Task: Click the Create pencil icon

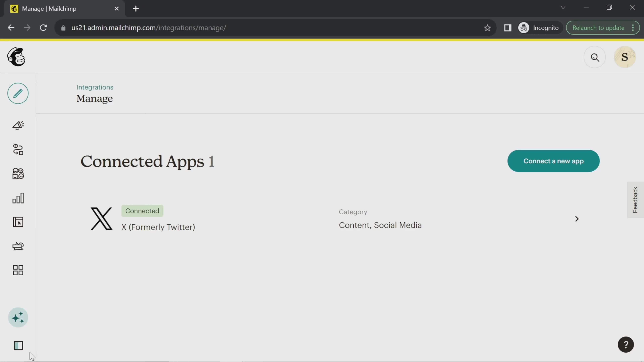Action: click(18, 94)
